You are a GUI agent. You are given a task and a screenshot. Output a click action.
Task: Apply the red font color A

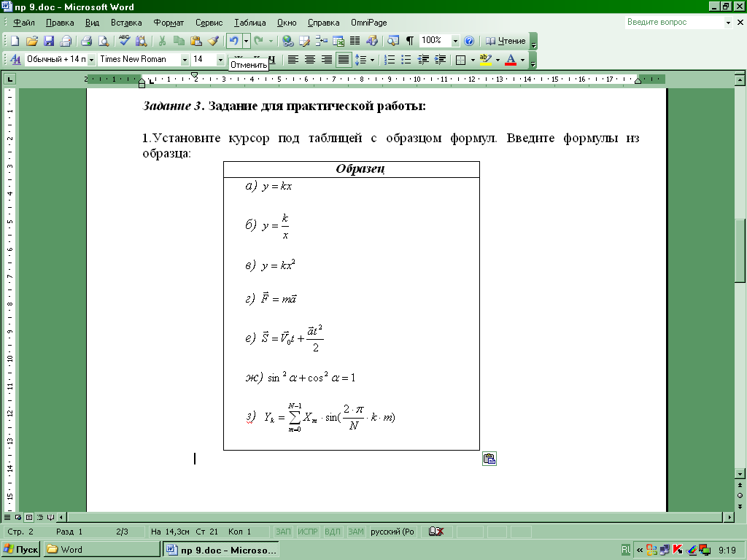click(x=511, y=60)
